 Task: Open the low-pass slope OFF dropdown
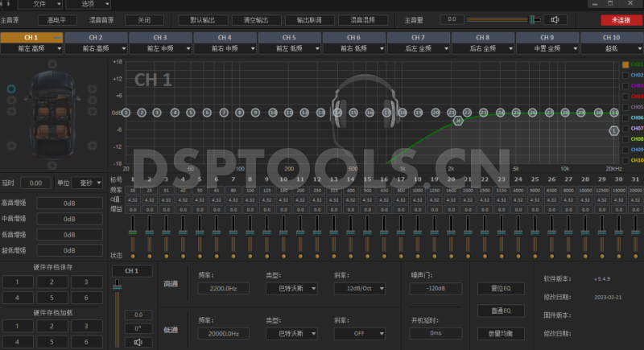[358, 333]
